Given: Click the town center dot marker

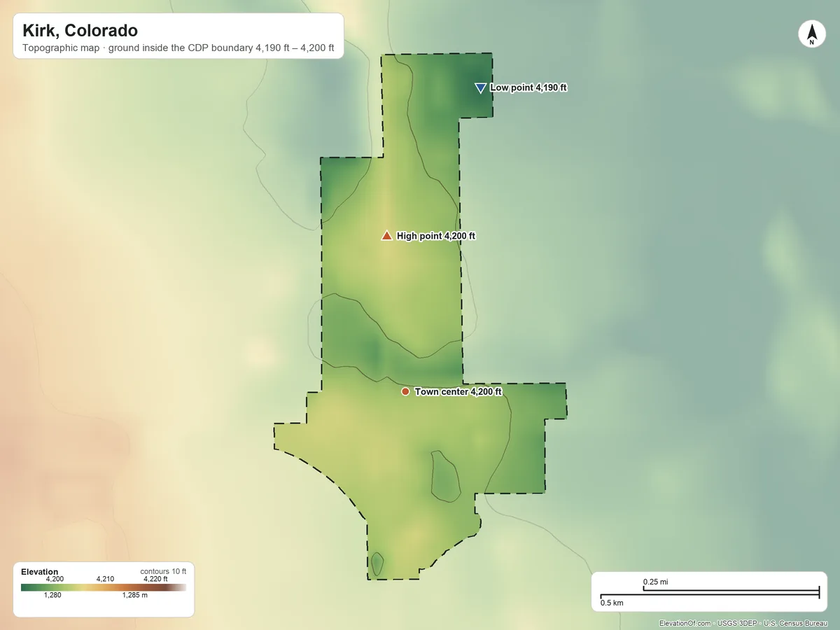Looking at the screenshot, I should 405,391.
